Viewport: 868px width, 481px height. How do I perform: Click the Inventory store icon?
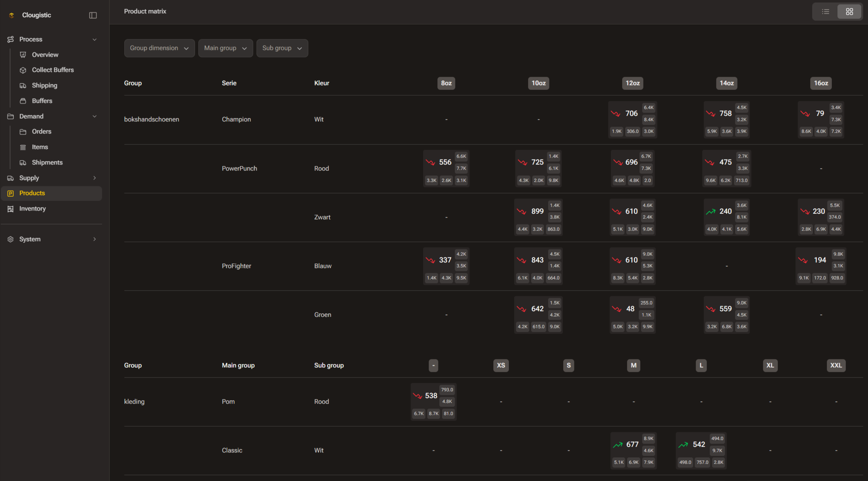click(11, 209)
